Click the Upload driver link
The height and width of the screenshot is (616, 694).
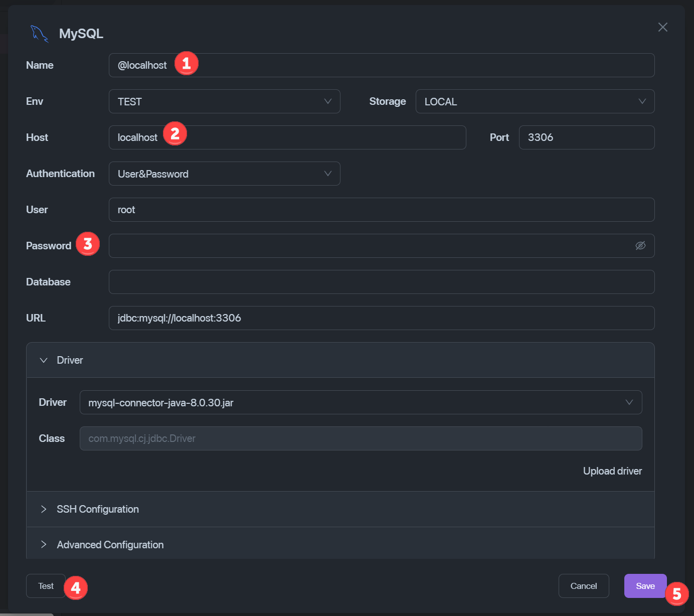(612, 471)
